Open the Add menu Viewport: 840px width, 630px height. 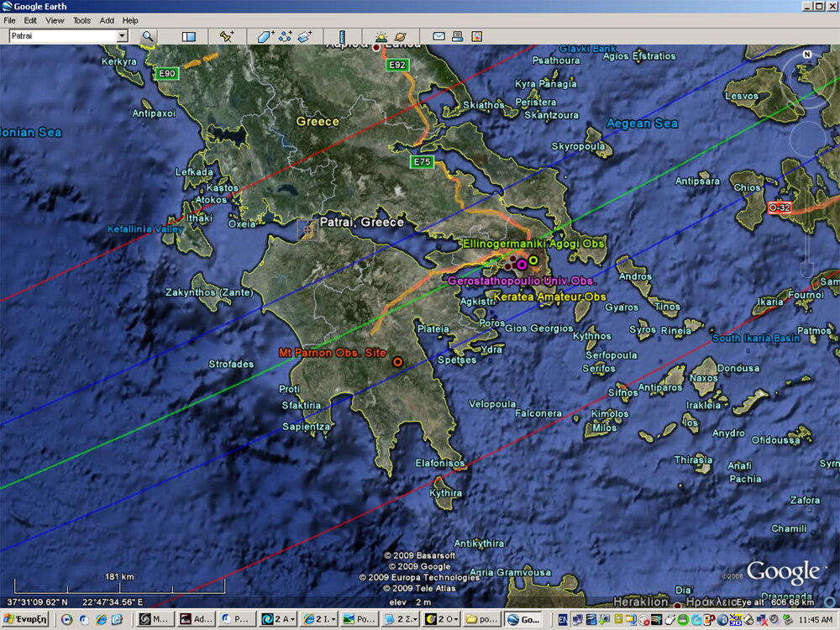[x=107, y=20]
